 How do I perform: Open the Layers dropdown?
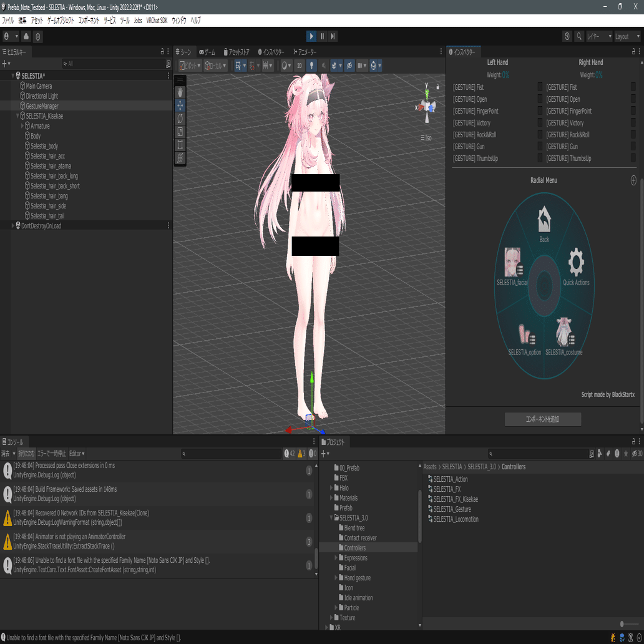[599, 36]
